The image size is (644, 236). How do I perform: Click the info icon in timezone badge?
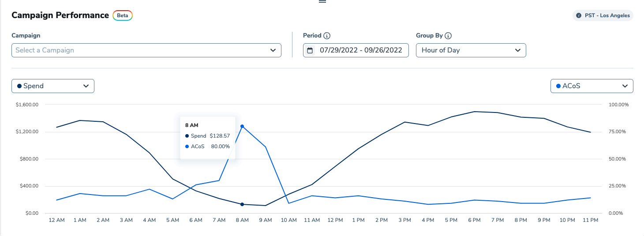[x=579, y=15]
